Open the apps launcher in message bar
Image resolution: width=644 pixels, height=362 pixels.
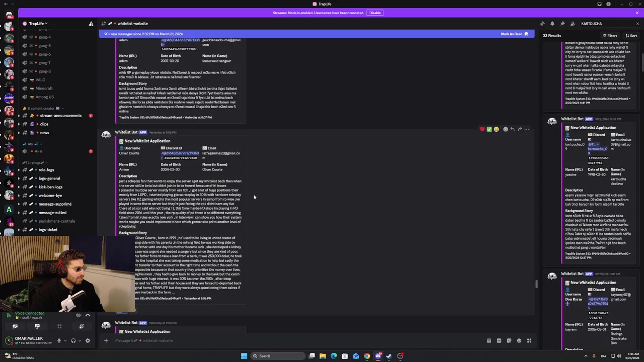tap(529, 341)
